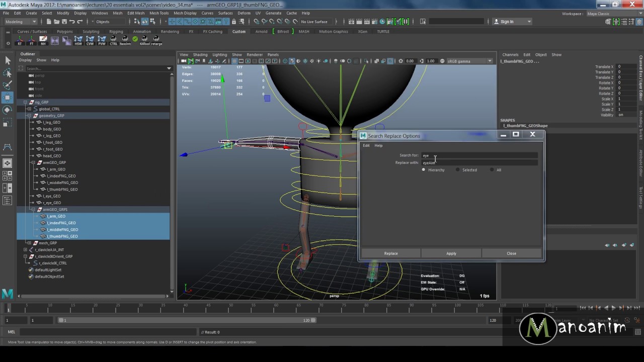Activate the Move tool in the toolbox
The image size is (644, 362).
click(8, 97)
